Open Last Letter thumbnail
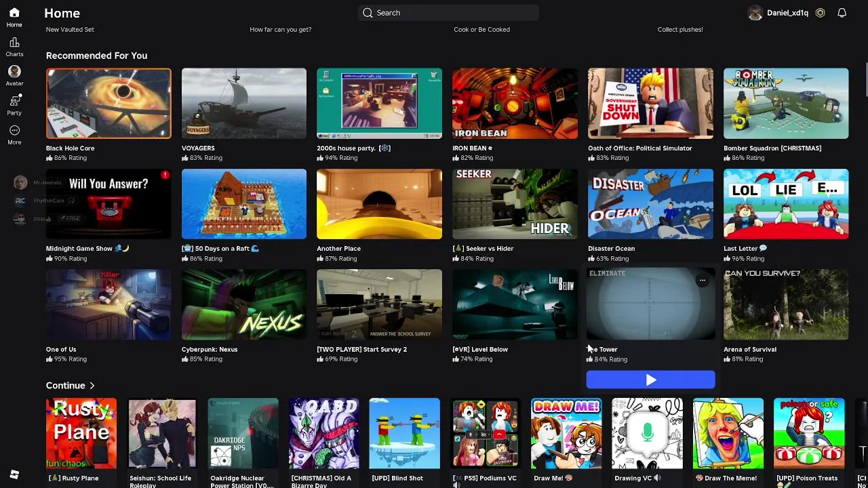868x488 pixels. [x=786, y=204]
